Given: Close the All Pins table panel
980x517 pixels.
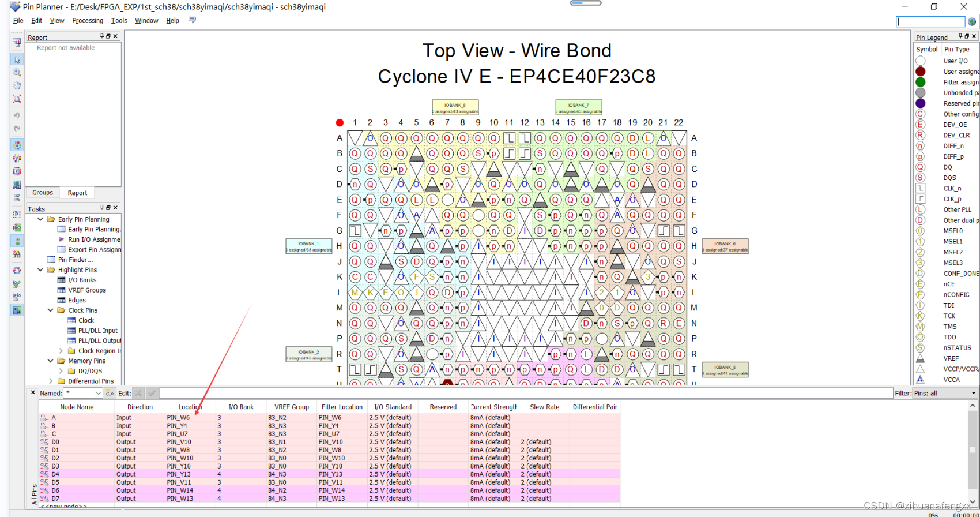Looking at the screenshot, I should (x=33, y=392).
